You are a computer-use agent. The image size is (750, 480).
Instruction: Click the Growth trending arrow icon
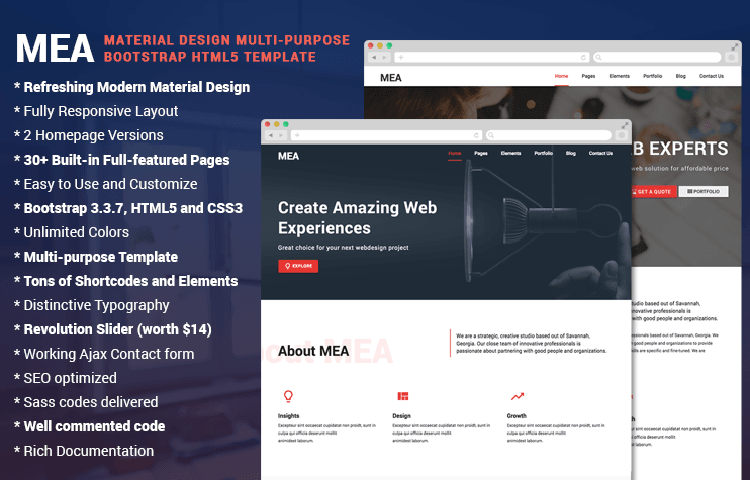(x=518, y=396)
